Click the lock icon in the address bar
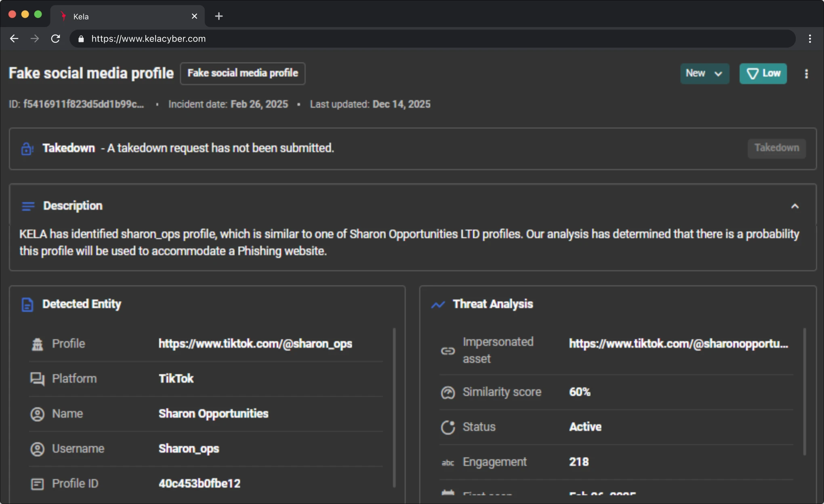Screen dimensions: 824x504 point(81,39)
